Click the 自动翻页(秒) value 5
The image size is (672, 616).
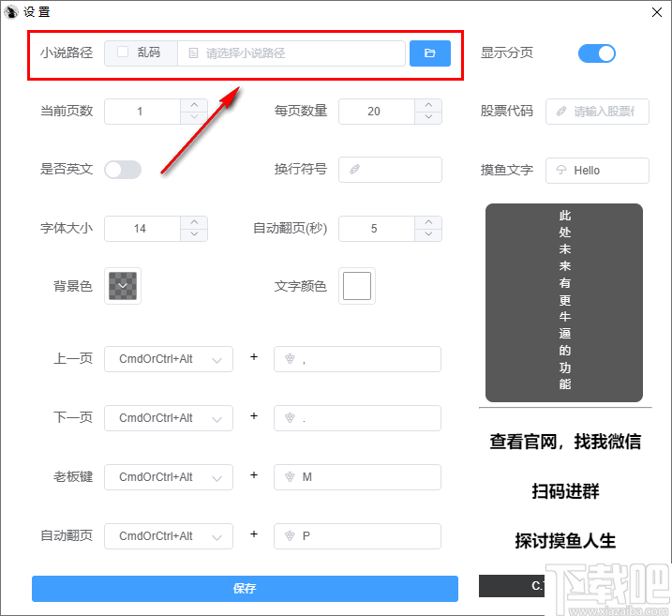click(374, 229)
